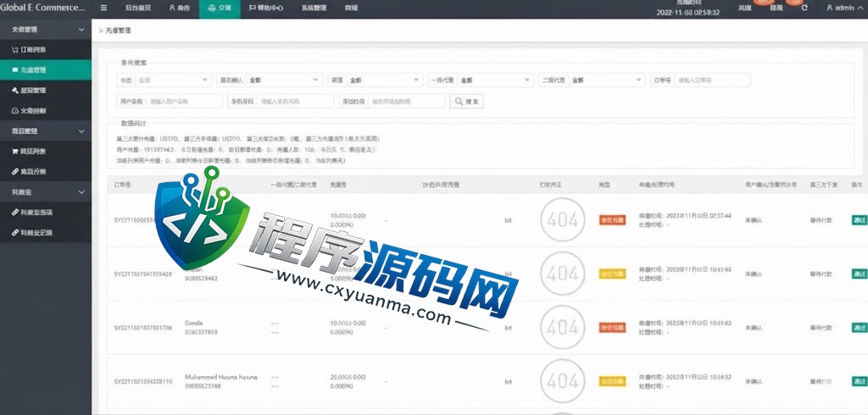868x415 pixels.
Task: Select the highlighted green sidebar item
Action: (x=46, y=70)
